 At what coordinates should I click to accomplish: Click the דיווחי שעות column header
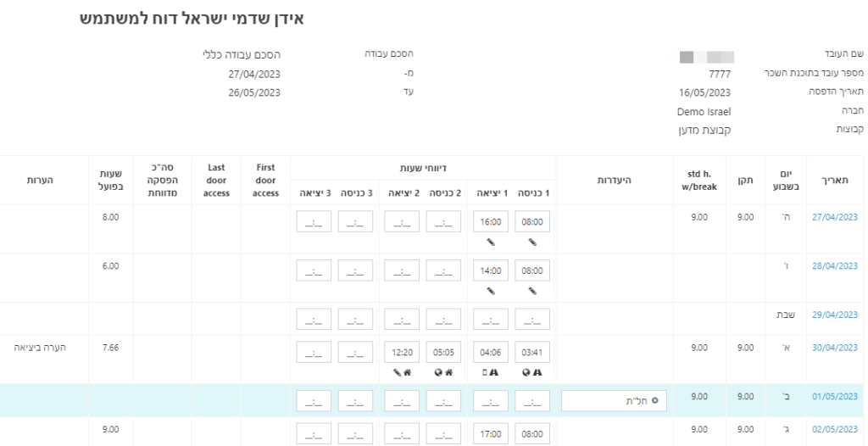coord(424,167)
